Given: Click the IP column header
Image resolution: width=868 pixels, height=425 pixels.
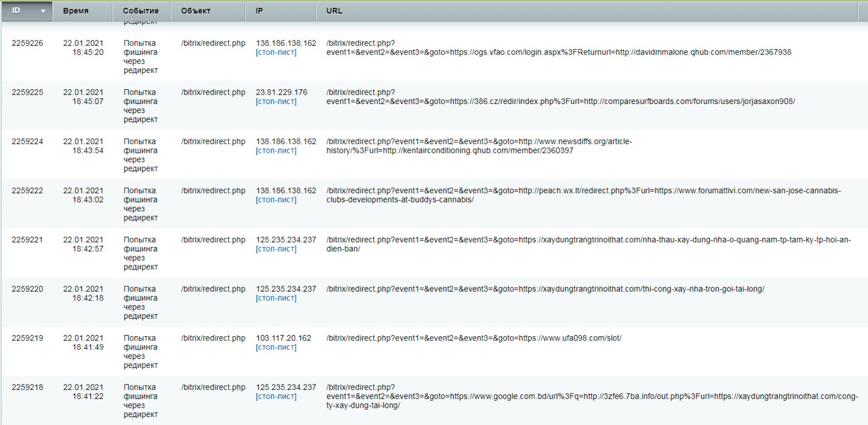Looking at the screenshot, I should (281, 11).
